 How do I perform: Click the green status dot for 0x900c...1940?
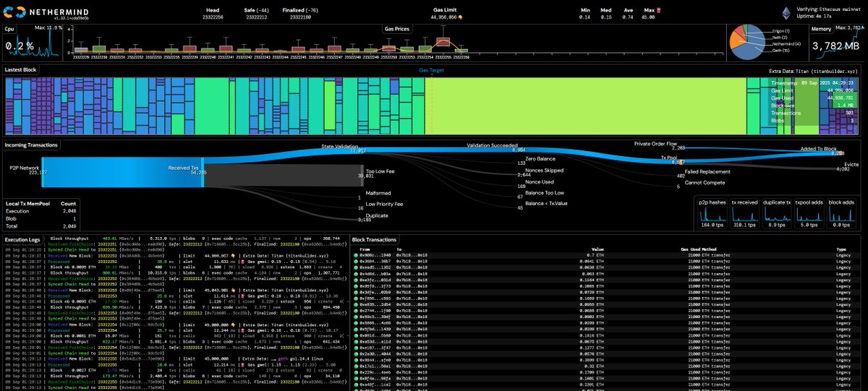[356, 256]
